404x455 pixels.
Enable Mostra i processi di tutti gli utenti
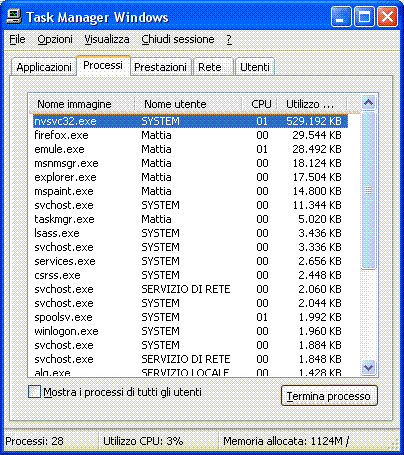[x=34, y=392]
